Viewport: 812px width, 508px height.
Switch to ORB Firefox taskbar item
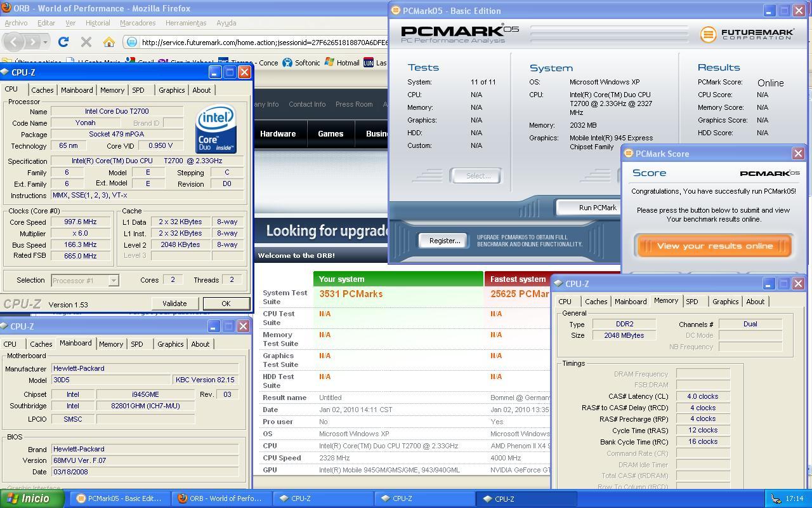[x=221, y=498]
